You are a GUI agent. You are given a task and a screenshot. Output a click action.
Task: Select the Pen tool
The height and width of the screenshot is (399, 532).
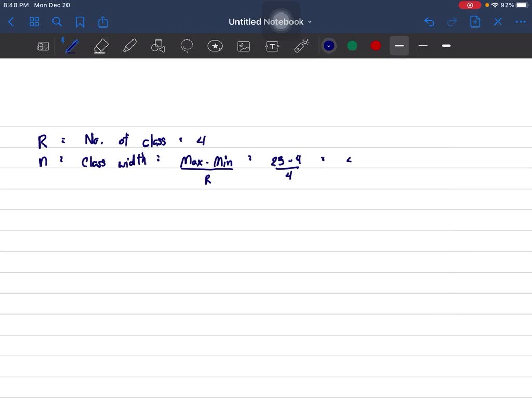click(x=72, y=46)
